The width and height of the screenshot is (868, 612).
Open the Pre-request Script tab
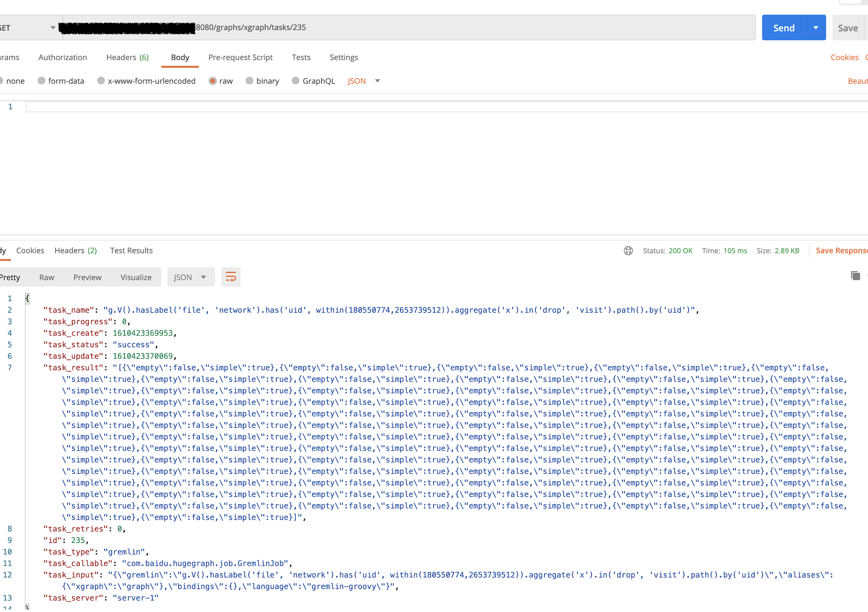click(241, 58)
